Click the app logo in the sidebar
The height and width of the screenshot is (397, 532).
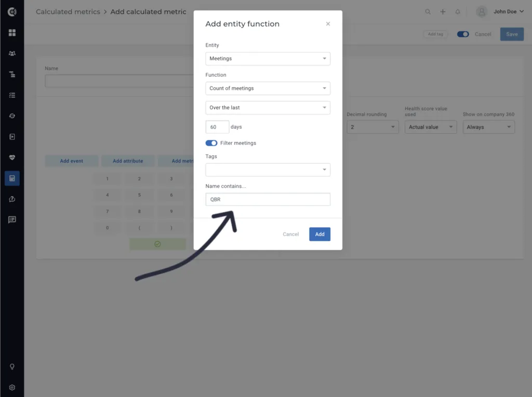tap(12, 12)
